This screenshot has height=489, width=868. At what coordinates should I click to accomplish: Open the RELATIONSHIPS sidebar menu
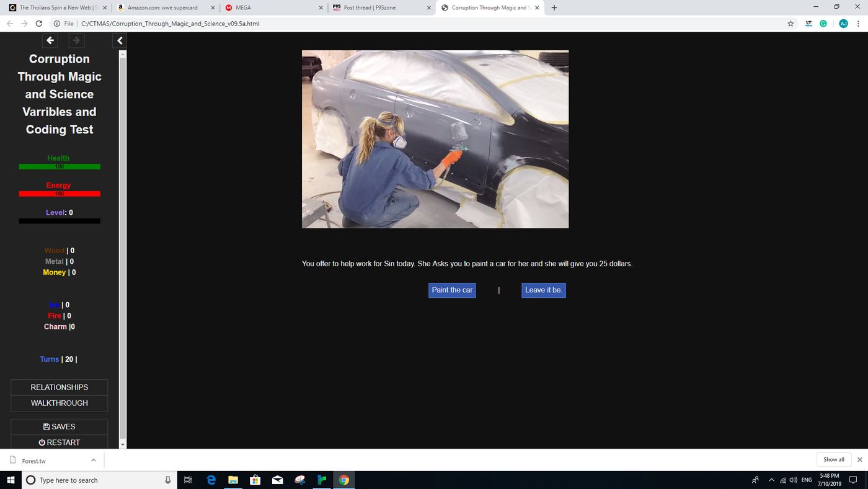click(60, 387)
